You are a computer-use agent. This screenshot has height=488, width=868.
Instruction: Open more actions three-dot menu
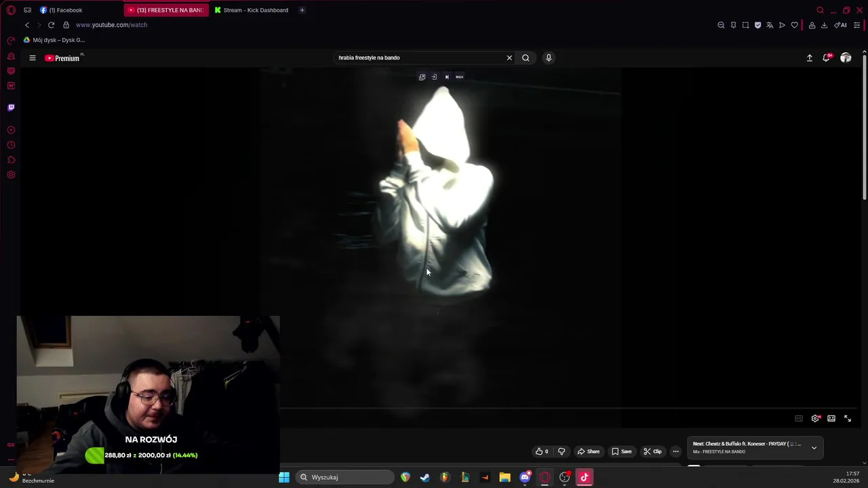(x=675, y=451)
